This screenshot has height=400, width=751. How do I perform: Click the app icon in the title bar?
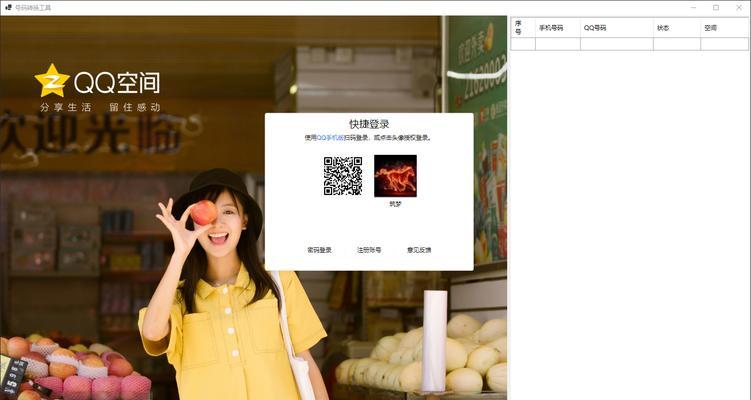point(8,8)
